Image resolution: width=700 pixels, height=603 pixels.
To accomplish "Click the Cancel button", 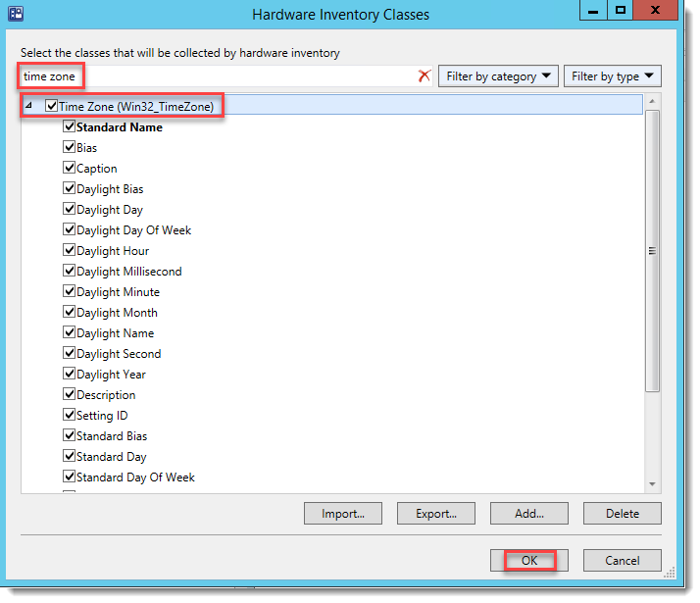I will (622, 560).
